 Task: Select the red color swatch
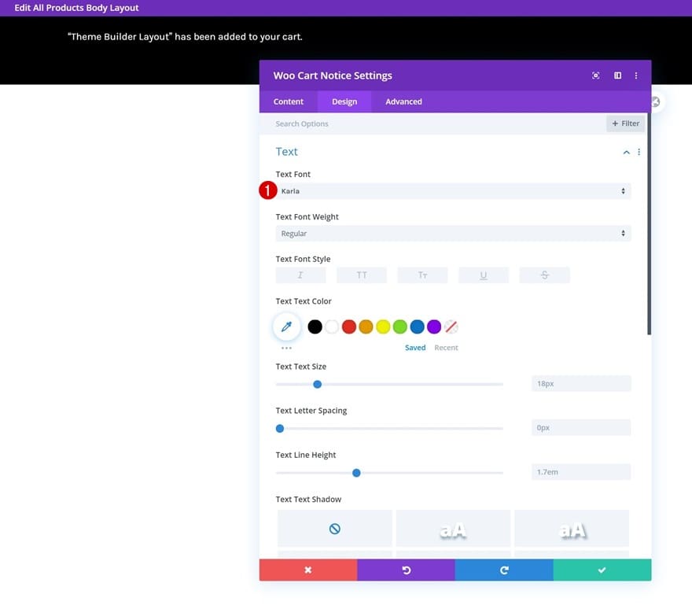pyautogui.click(x=348, y=326)
